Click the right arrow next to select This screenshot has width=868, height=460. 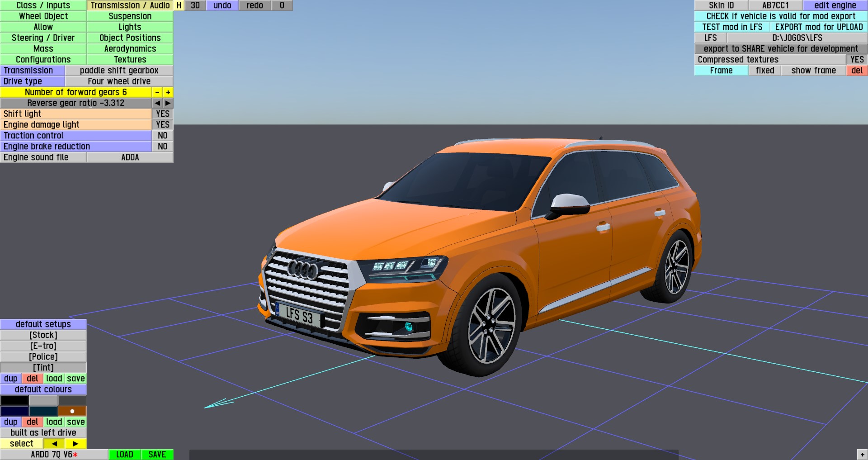(x=75, y=444)
